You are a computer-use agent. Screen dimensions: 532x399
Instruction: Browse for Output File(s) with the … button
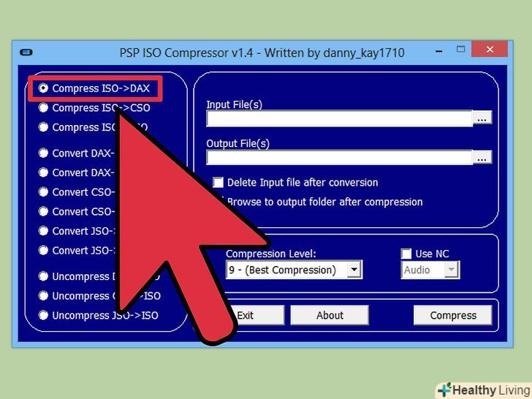(482, 157)
